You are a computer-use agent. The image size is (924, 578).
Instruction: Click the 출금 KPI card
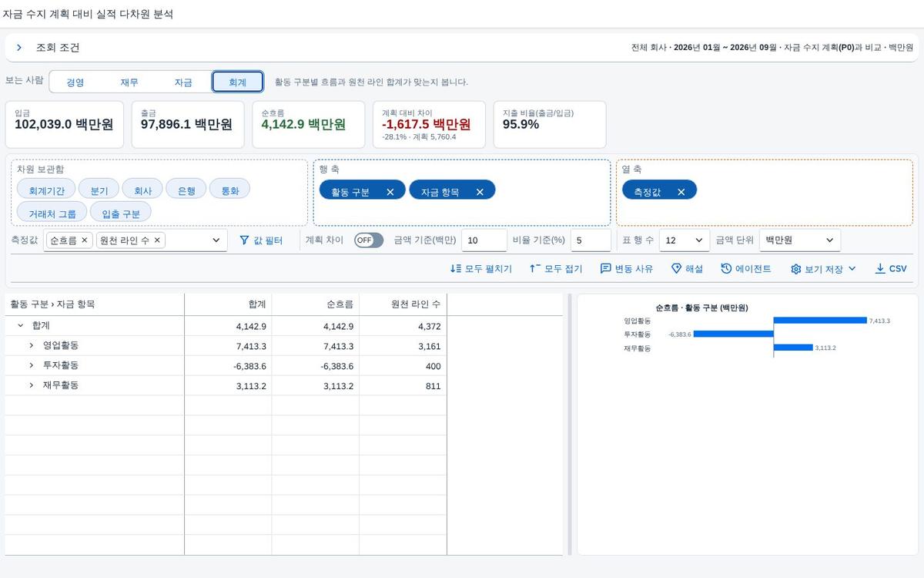tap(188, 125)
